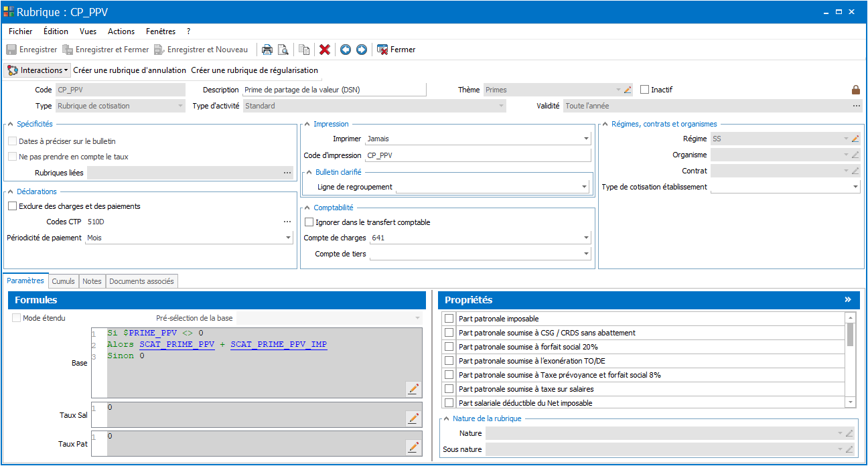Open the Fichier menu
Image resolution: width=868 pixels, height=466 pixels.
point(21,31)
